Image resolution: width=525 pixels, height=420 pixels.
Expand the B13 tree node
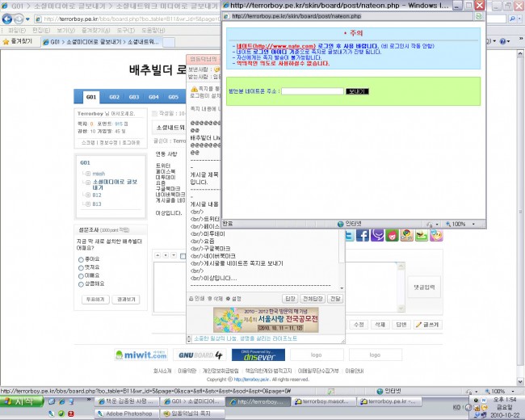click(x=88, y=204)
